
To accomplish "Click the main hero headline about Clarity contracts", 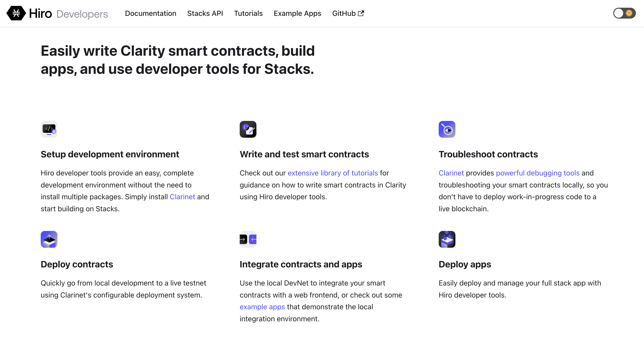I will click(178, 60).
